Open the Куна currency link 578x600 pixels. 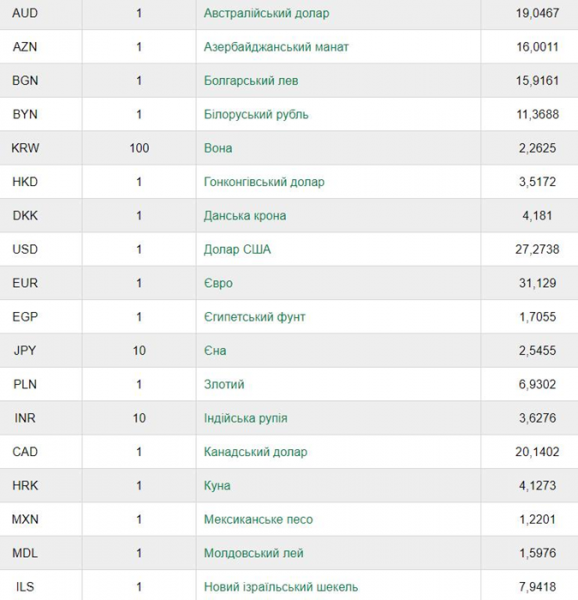217,486
